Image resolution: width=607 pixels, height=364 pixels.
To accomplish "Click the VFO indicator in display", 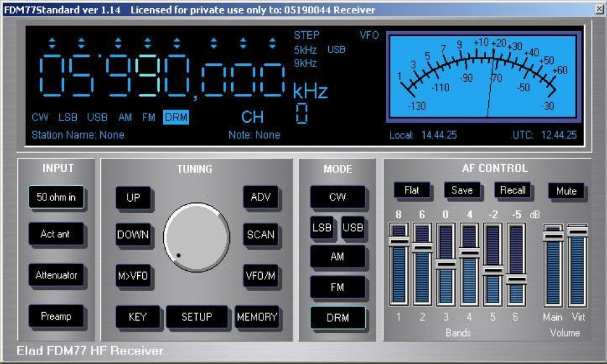I will (370, 36).
